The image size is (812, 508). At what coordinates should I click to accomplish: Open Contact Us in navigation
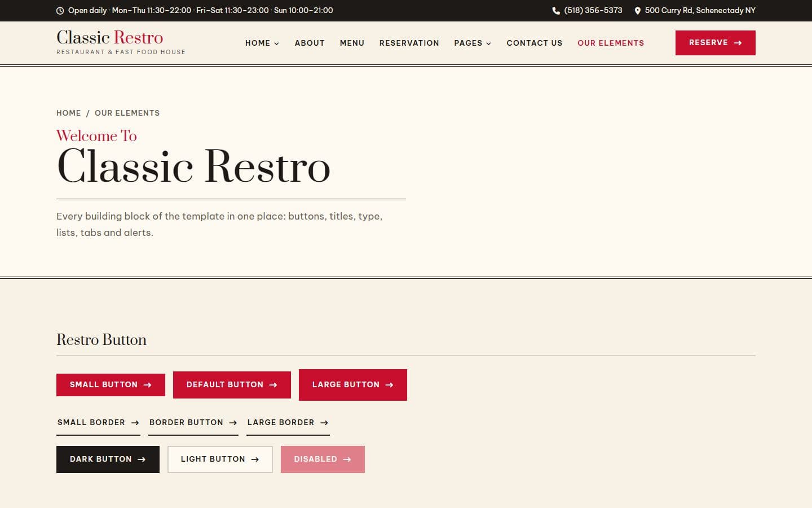point(535,43)
